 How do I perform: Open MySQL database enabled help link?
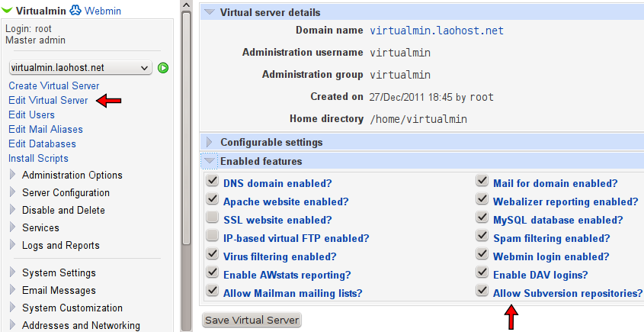click(558, 220)
